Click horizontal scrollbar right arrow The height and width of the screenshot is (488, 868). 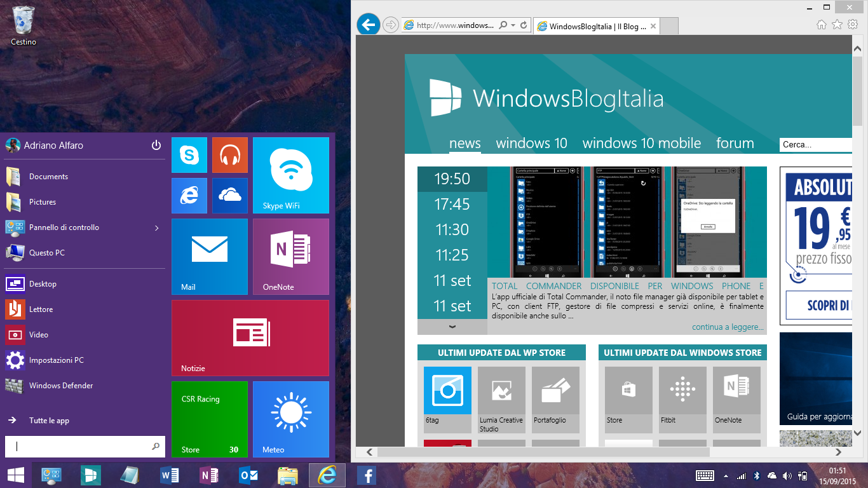point(839,452)
